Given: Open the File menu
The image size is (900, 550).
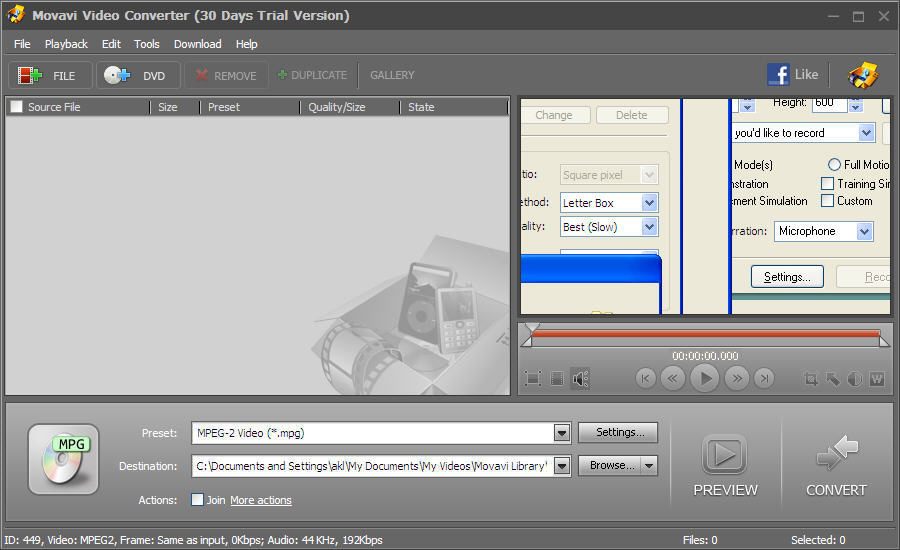Looking at the screenshot, I should pyautogui.click(x=22, y=44).
